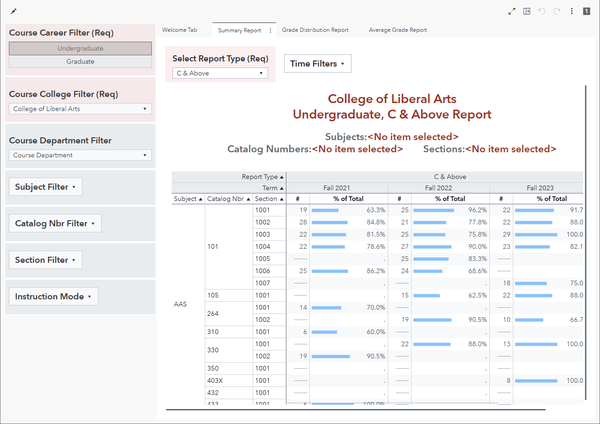Click the alert notification icon
Screen dimensions: 600x424
[586, 11]
